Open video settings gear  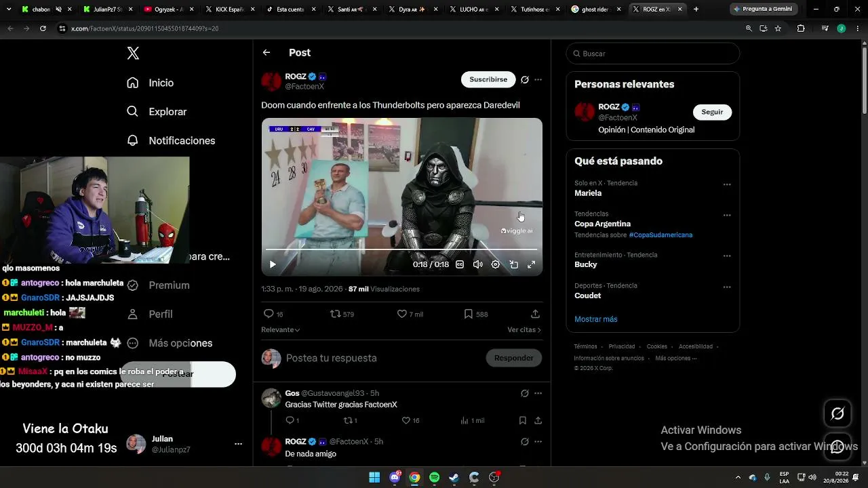496,264
